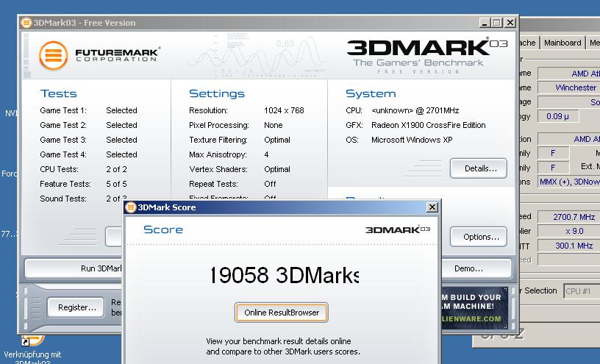The image size is (600, 364).
Task: Click the 3DMARK03 Gamers' Benchmark logo
Action: coord(427,55)
